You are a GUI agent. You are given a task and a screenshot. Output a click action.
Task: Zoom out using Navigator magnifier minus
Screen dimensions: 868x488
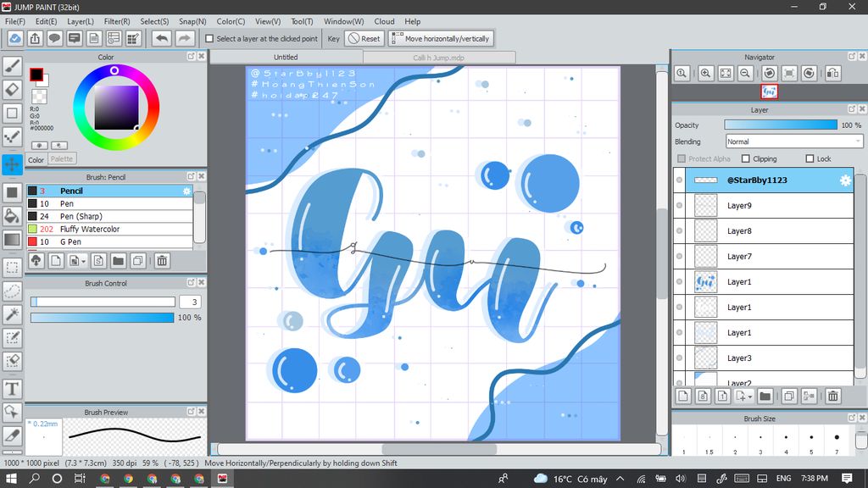[745, 73]
